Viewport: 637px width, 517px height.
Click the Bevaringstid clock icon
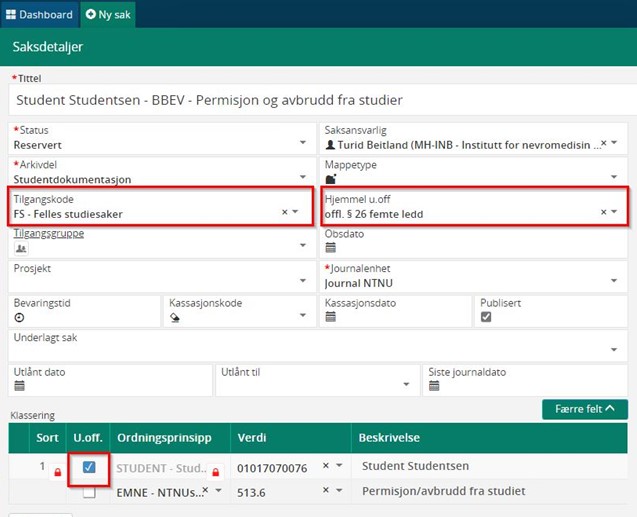click(x=19, y=318)
